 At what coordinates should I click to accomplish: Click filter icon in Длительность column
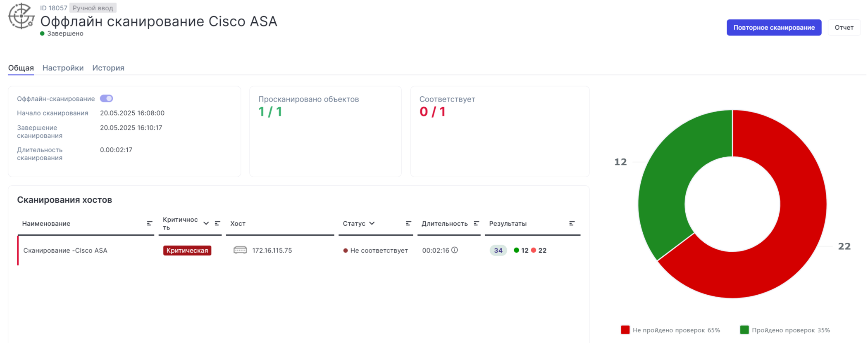pyautogui.click(x=476, y=223)
